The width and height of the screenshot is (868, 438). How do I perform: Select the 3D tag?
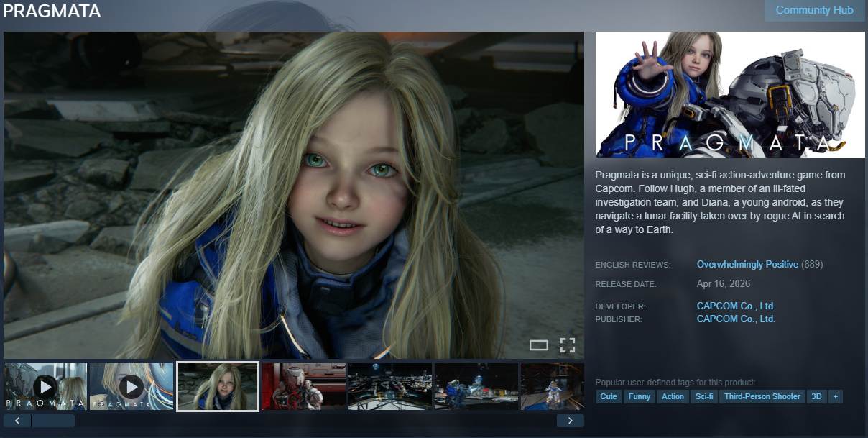[x=816, y=396]
